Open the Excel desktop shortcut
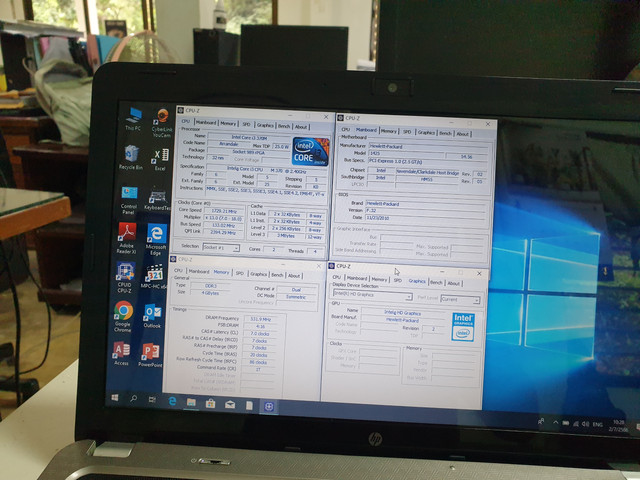 pos(160,160)
